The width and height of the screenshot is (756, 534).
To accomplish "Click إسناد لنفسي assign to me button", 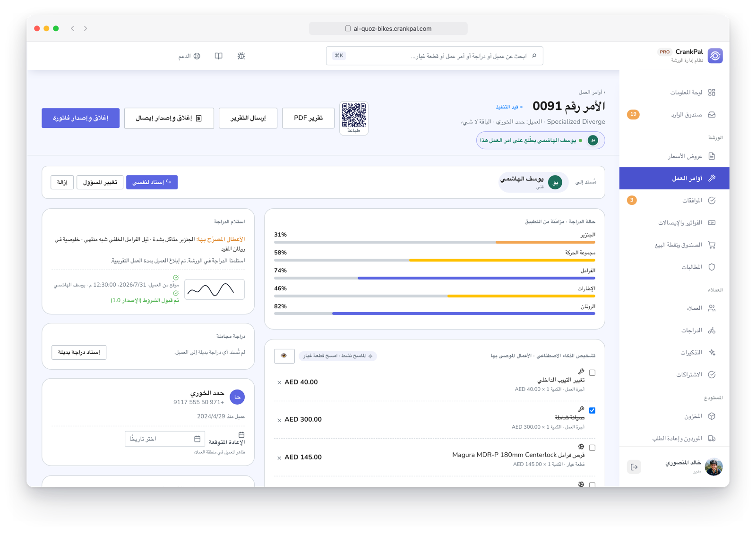I will tap(152, 182).
